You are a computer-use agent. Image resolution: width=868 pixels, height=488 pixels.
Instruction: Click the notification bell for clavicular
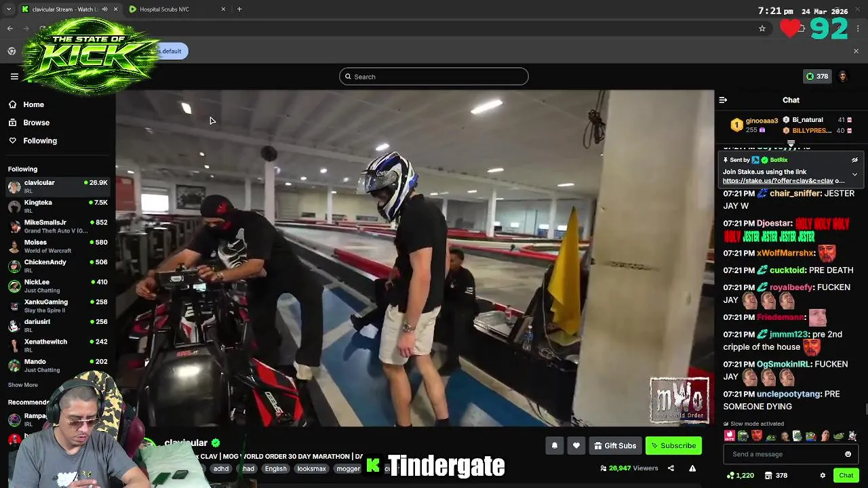[554, 445]
